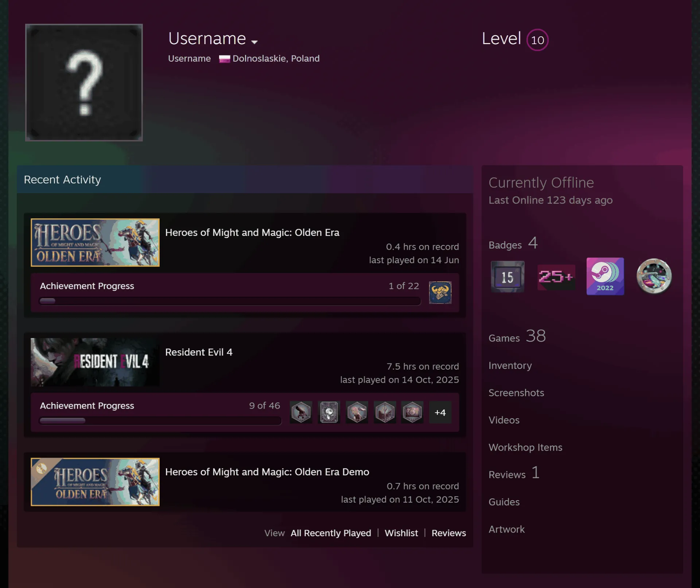Click the fifth Resident Evil 4 achievement icon
Image resolution: width=700 pixels, height=588 pixels.
(412, 412)
